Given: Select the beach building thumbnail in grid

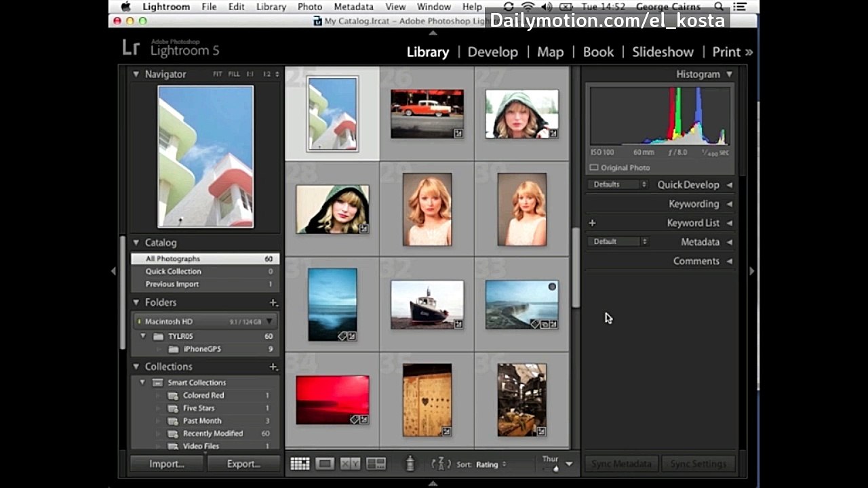Looking at the screenshot, I should [x=332, y=114].
